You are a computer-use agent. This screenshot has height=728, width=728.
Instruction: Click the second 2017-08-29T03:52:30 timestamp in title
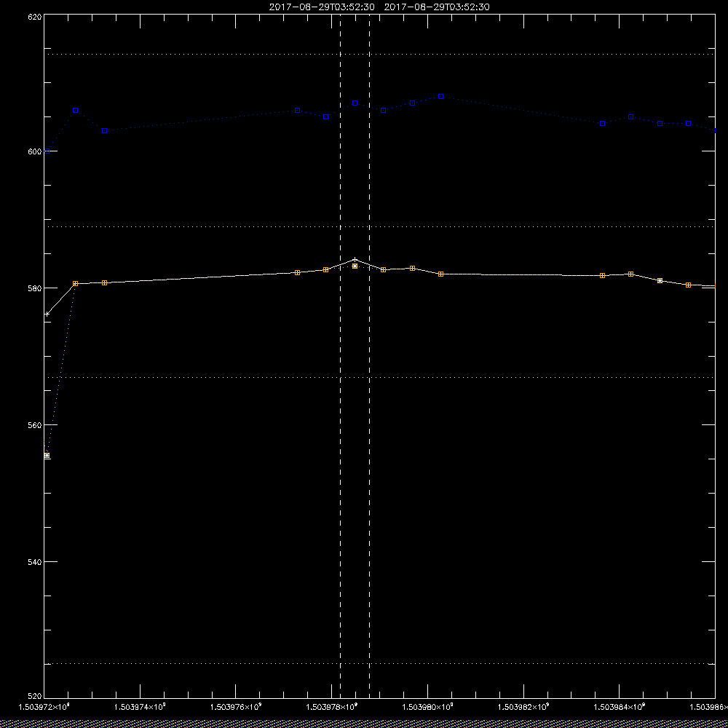pyautogui.click(x=437, y=7)
